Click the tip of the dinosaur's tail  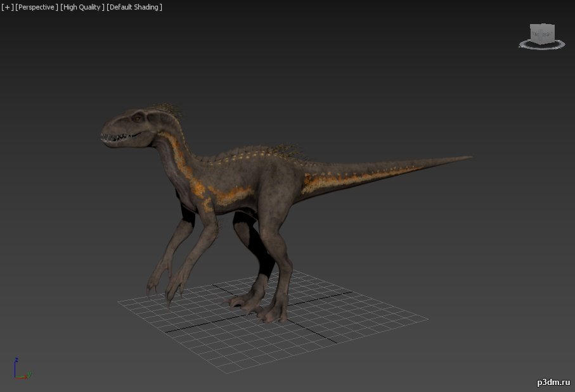coord(468,158)
